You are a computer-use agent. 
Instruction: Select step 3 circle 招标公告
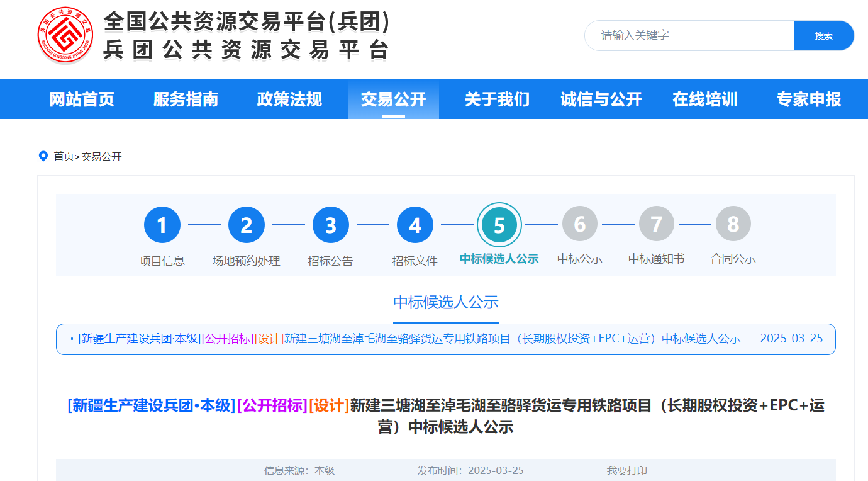coord(331,225)
